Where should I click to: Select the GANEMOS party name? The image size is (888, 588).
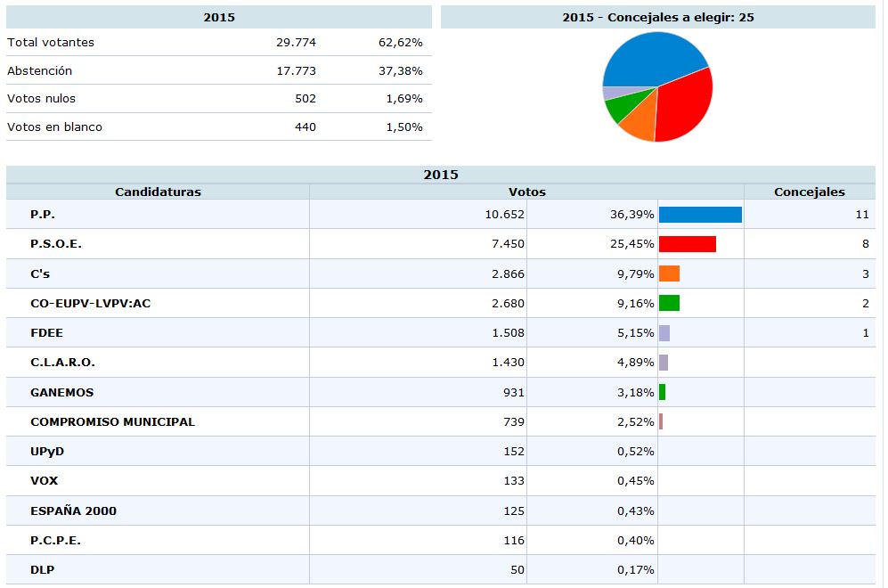point(61,392)
